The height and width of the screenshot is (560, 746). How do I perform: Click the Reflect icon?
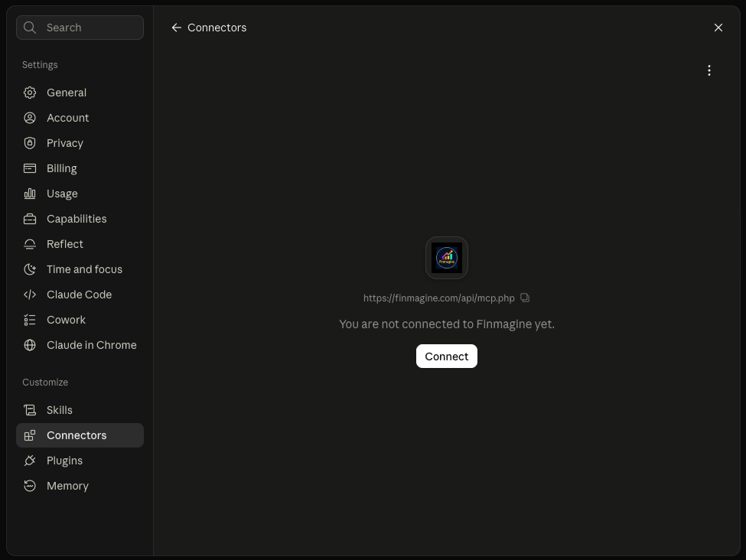coord(30,243)
